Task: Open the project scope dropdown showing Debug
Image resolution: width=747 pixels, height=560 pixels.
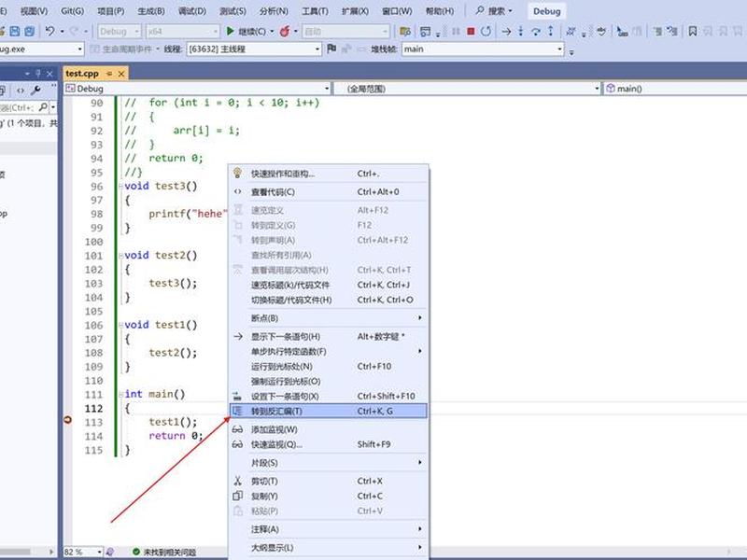Action: [x=197, y=89]
